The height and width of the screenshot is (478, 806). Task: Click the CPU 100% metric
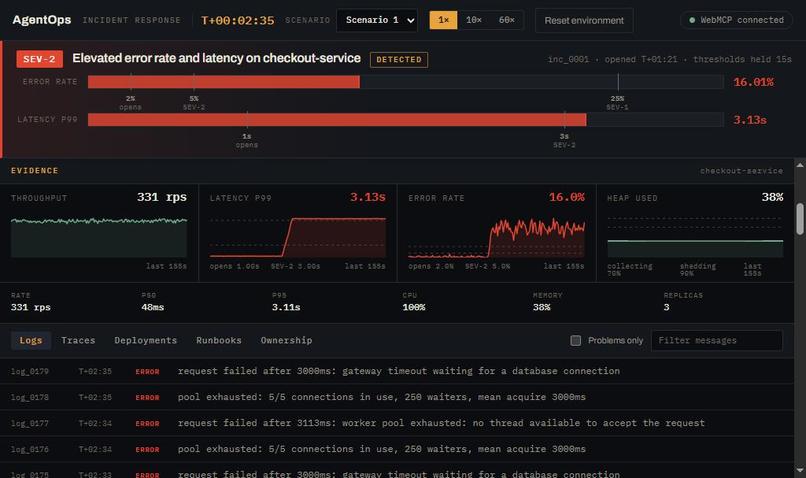414,302
